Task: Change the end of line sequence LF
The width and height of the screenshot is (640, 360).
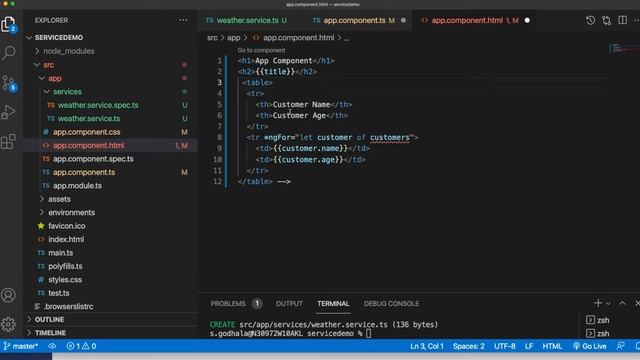Action: click(x=529, y=346)
